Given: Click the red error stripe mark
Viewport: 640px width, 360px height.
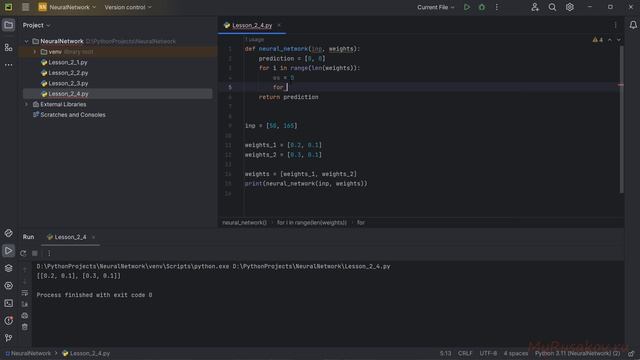Looking at the screenshot, I should [620, 85].
